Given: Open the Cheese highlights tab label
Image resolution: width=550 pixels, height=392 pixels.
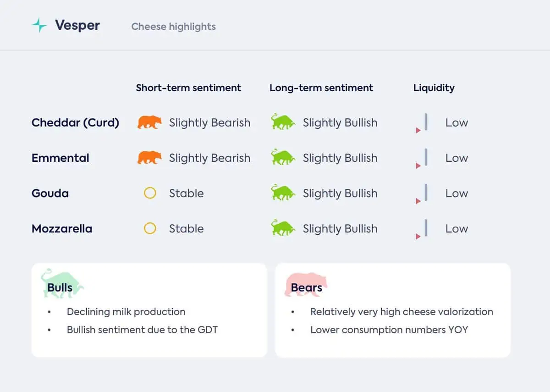Looking at the screenshot, I should [x=174, y=27].
